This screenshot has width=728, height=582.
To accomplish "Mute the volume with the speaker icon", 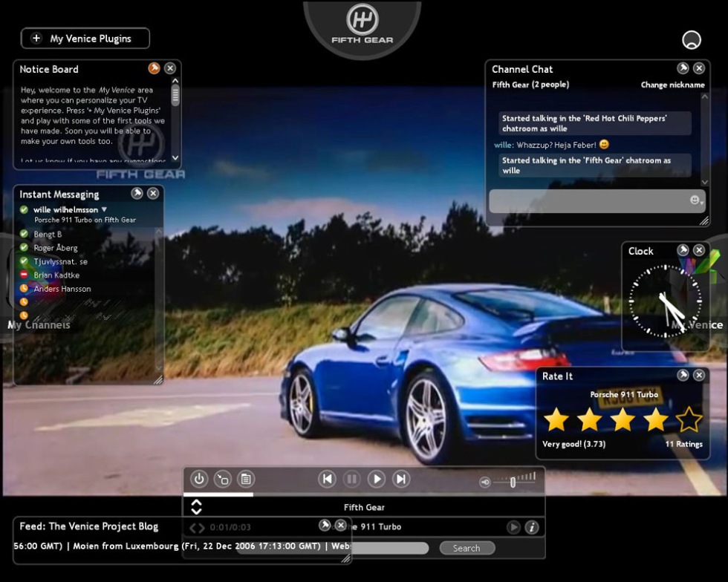I will click(x=485, y=483).
